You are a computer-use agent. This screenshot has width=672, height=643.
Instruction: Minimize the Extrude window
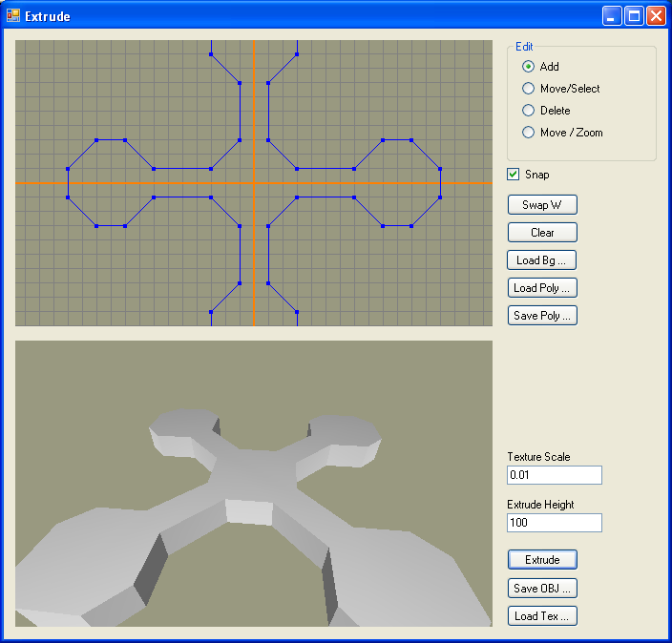tap(612, 16)
